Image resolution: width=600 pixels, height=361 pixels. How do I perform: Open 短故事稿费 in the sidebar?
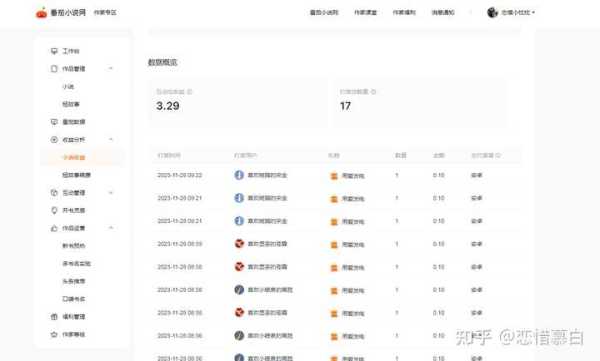[77, 175]
